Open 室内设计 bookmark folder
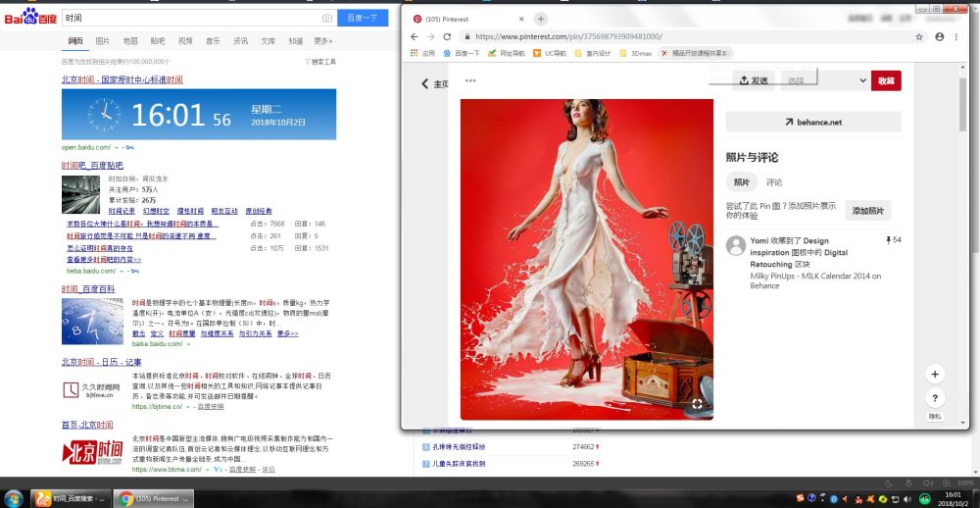The width and height of the screenshot is (980, 508). pos(593,53)
